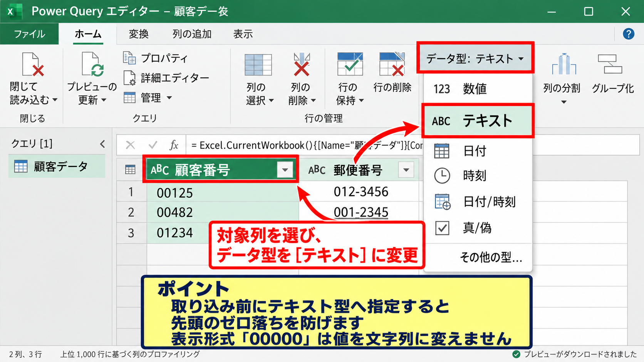
Task: Expand 管理 dropdown arrow
Action: point(169,98)
